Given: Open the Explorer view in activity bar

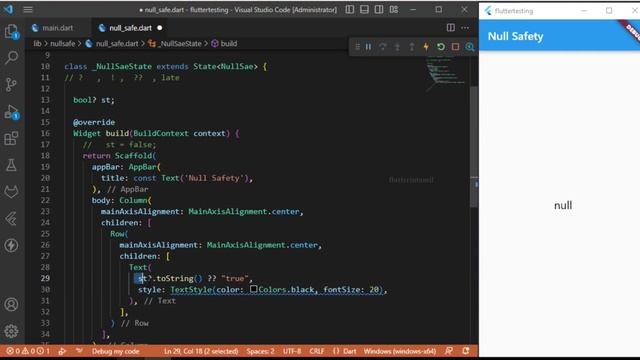Looking at the screenshot, I should 11,31.
